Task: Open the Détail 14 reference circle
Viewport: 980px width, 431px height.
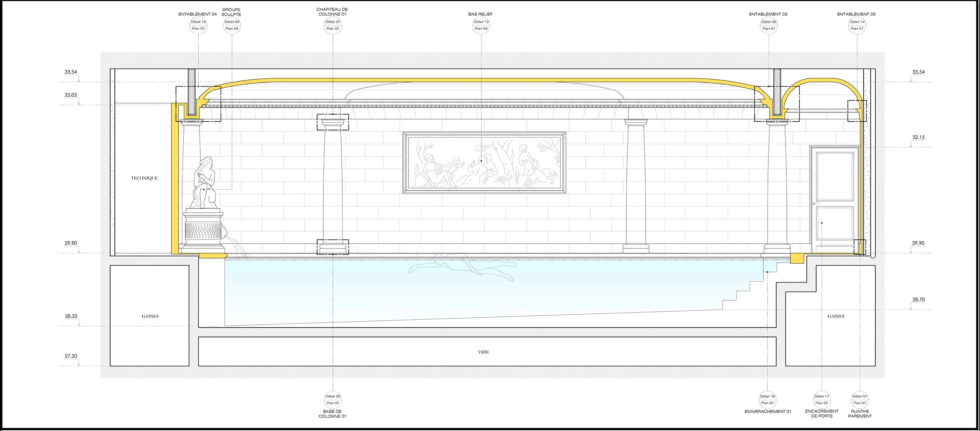Action: point(857,25)
